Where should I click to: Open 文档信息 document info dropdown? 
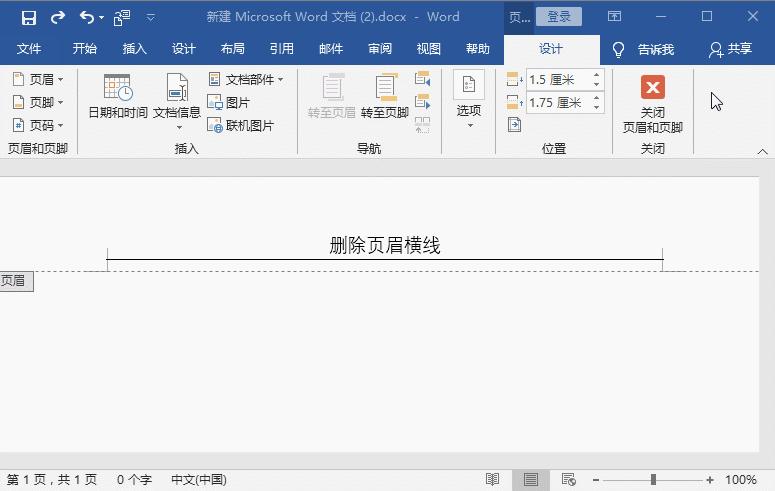point(177,101)
